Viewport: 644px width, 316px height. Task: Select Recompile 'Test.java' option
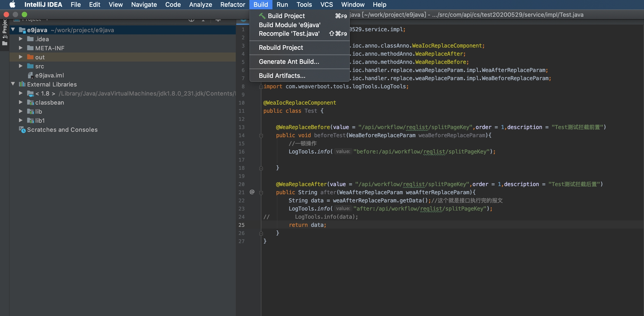289,34
